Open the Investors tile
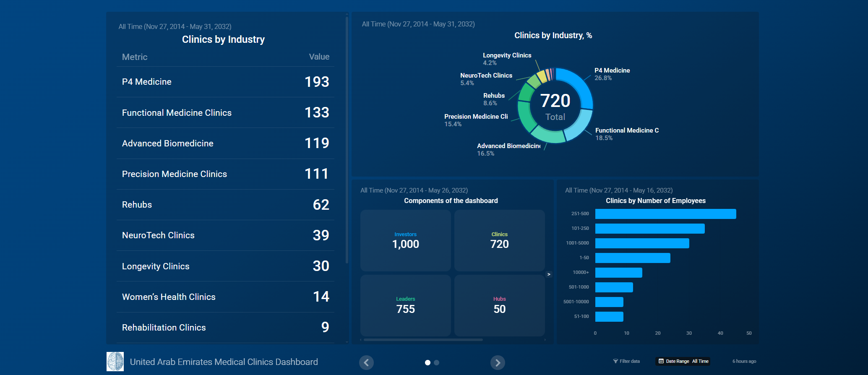868x375 pixels. click(405, 240)
